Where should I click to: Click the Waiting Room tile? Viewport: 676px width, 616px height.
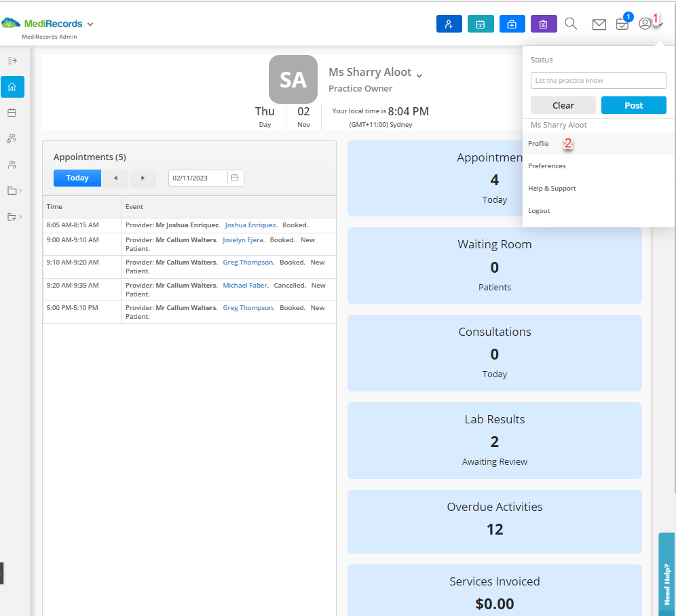(x=495, y=265)
